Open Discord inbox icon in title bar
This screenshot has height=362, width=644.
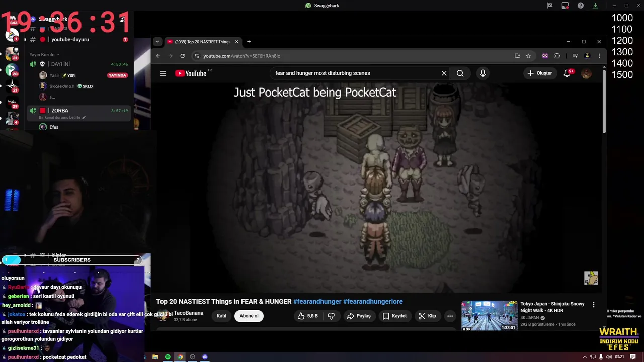565,6
